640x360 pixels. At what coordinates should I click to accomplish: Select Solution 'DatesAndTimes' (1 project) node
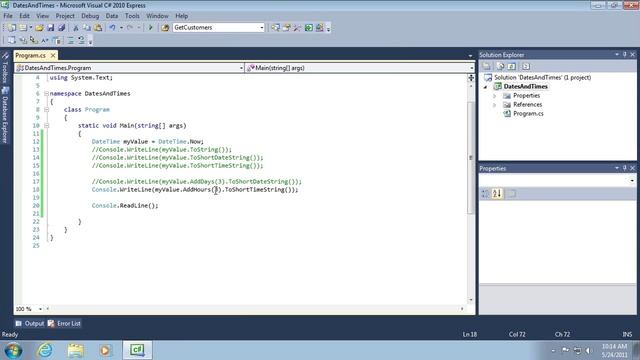point(537,78)
